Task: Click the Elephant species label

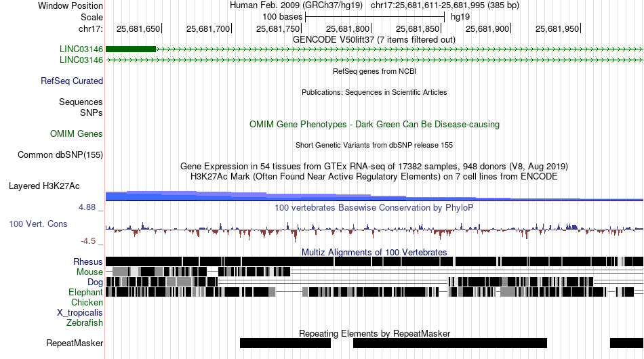Action: pos(85,292)
